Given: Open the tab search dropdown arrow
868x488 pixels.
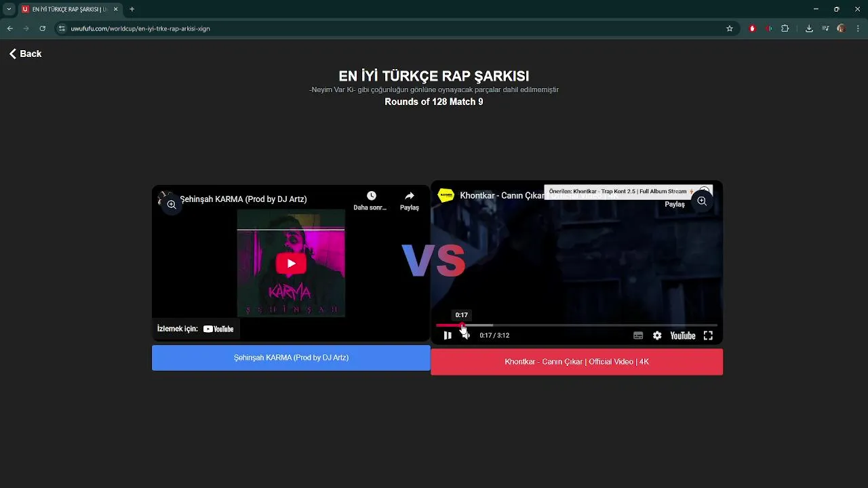Looking at the screenshot, I should (x=9, y=9).
